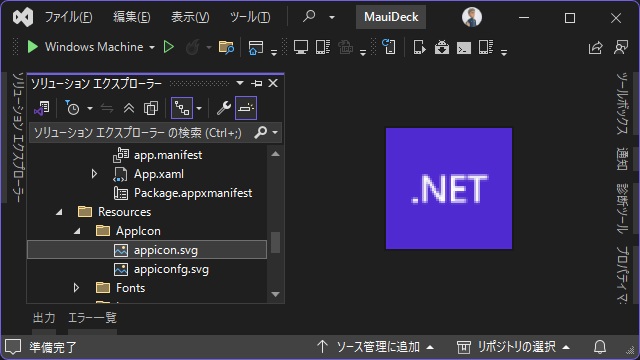Image resolution: width=640 pixels, height=360 pixels.
Task: Open the 編集(E) menu
Action: tap(131, 17)
